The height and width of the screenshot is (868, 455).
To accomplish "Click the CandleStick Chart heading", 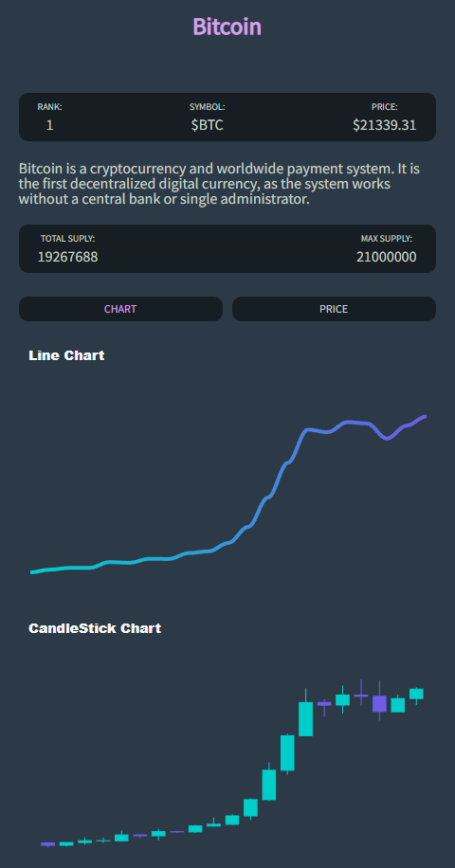I will tap(95, 628).
